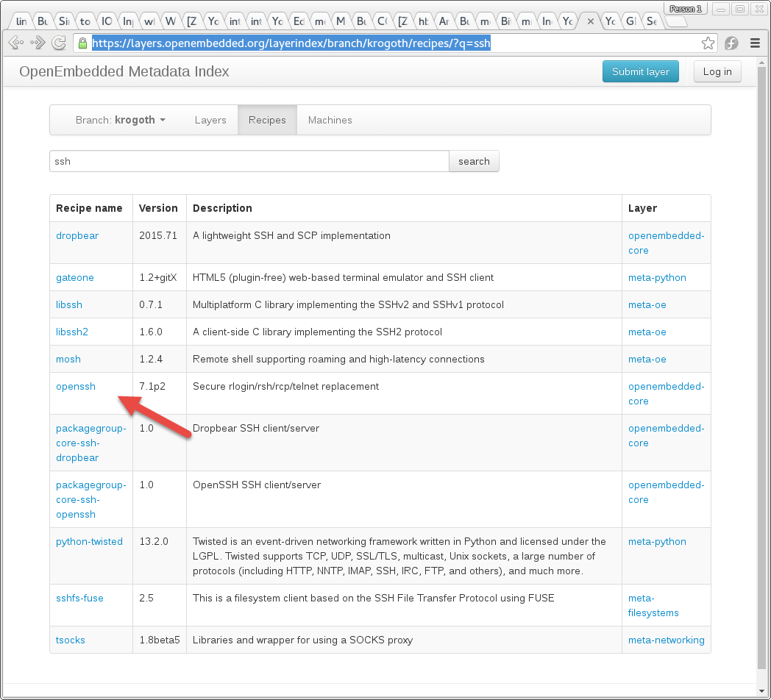The image size is (771, 700).
Task: Click the page vertical scrollbar
Action: [x=762, y=368]
